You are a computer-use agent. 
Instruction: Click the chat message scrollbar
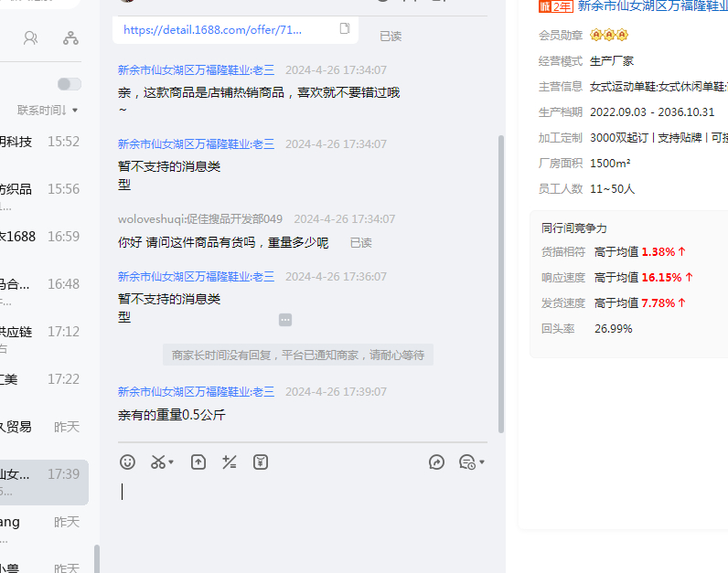(500, 283)
